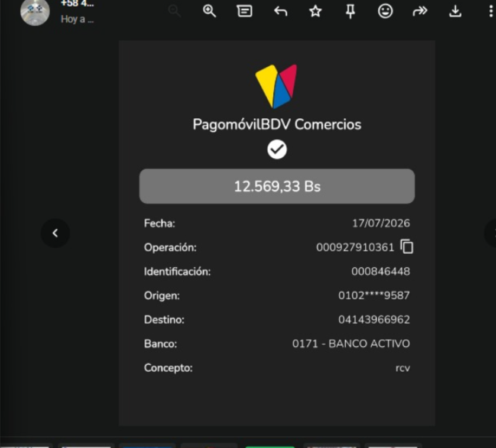Viewport: 496px width, 448px height.
Task: Click the Origen: label
Action: point(161,296)
